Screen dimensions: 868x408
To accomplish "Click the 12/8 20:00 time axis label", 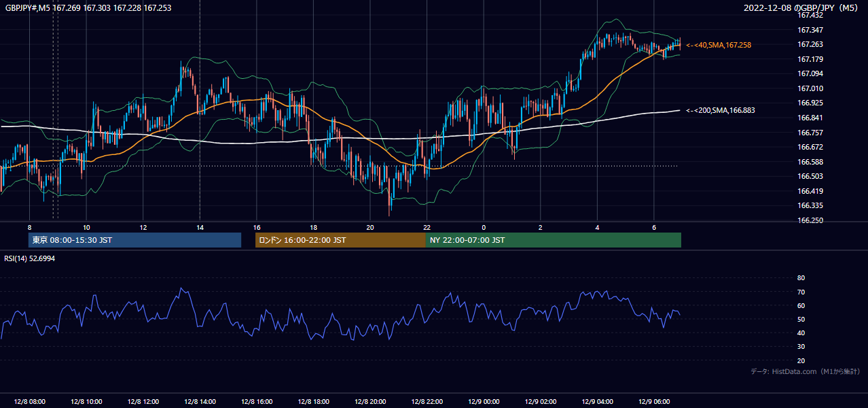I will (370, 402).
